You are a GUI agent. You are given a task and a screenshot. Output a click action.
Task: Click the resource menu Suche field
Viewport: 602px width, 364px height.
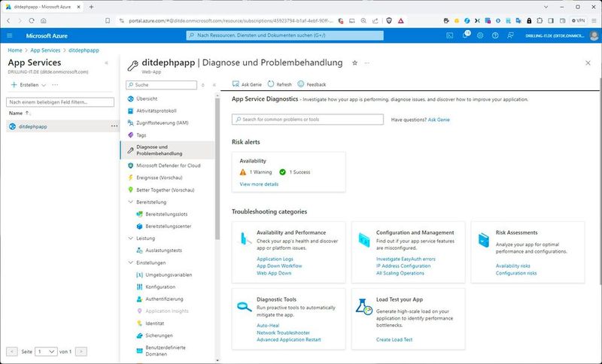(161, 85)
